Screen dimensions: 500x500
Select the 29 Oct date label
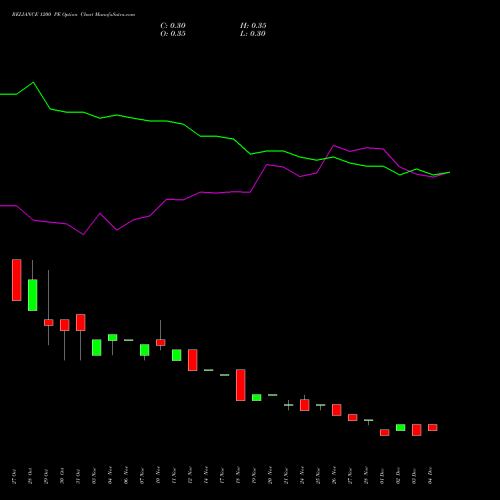point(46,476)
